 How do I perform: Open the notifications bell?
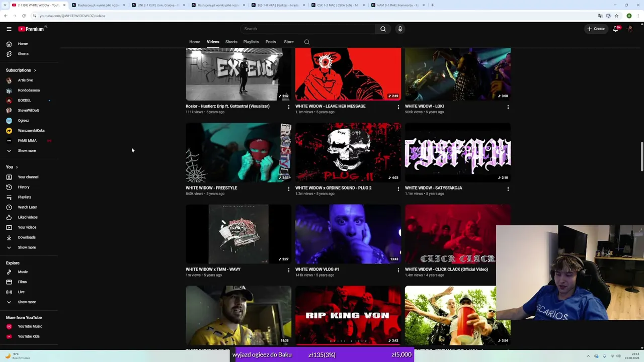[x=616, y=29]
